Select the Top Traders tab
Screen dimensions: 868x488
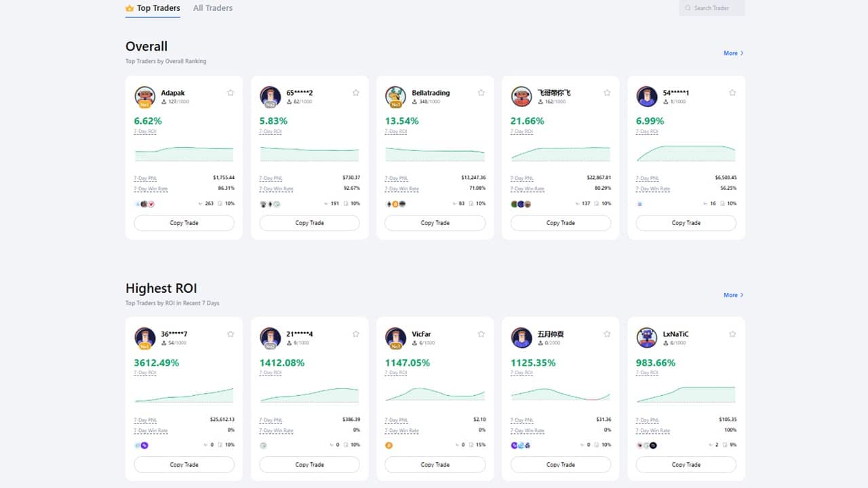tap(157, 8)
